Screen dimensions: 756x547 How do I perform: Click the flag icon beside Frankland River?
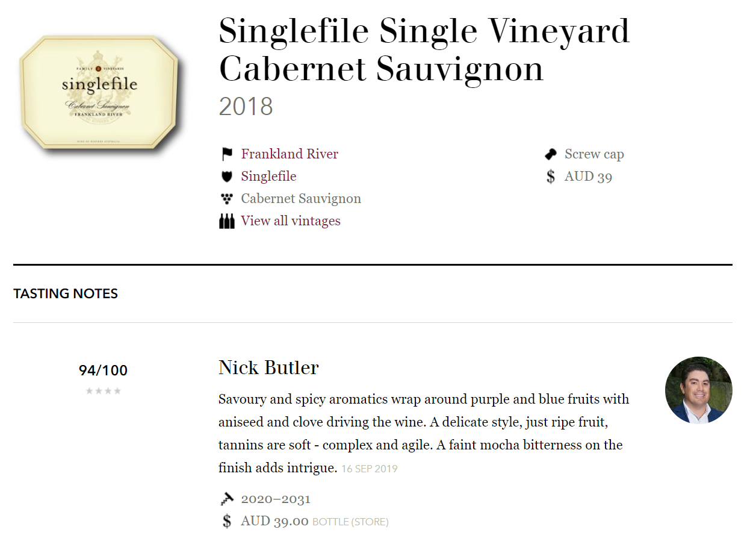226,154
